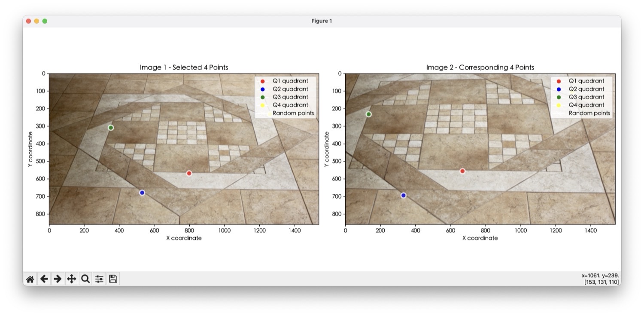644x316 pixels.
Task: Click 'Q1 quadrant' in Image 2 legend
Action: point(586,81)
